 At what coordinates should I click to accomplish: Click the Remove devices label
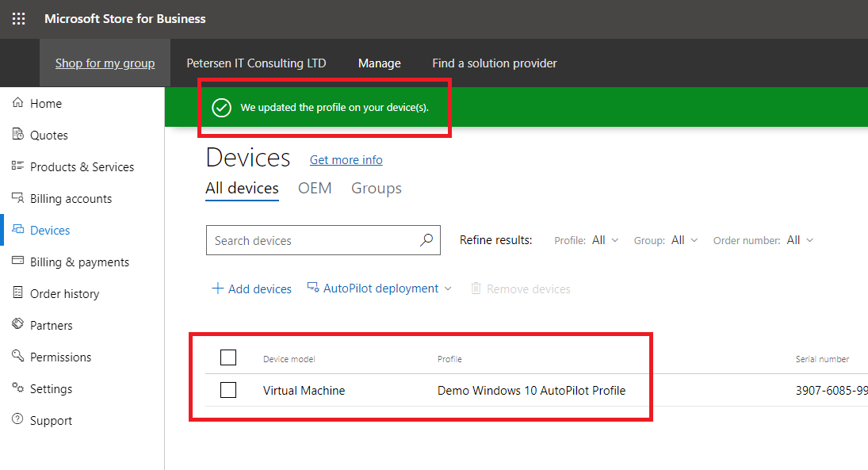528,289
